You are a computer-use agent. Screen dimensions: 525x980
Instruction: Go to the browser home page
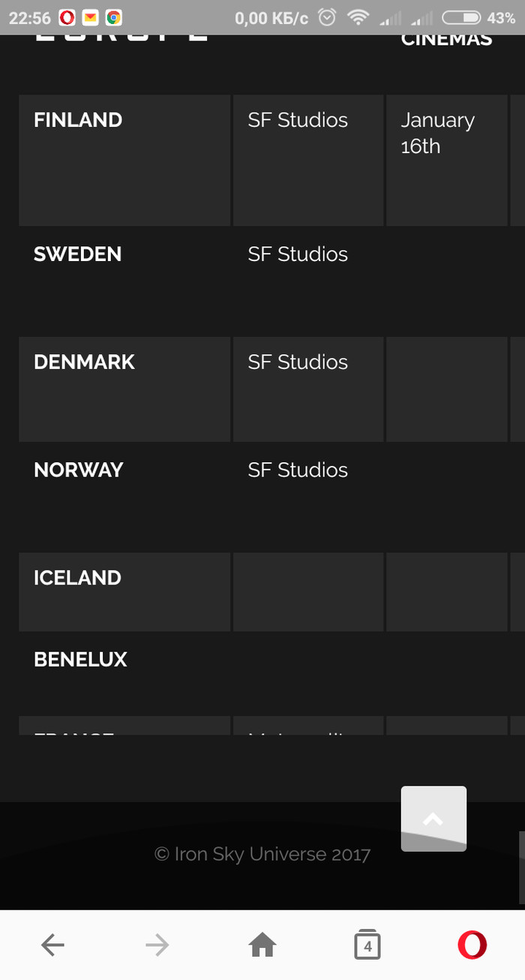(x=262, y=945)
